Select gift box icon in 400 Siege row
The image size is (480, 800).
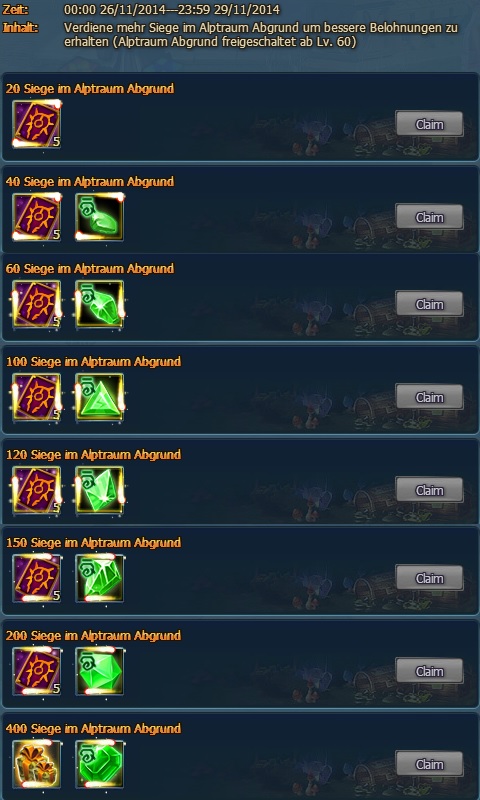tap(37, 764)
